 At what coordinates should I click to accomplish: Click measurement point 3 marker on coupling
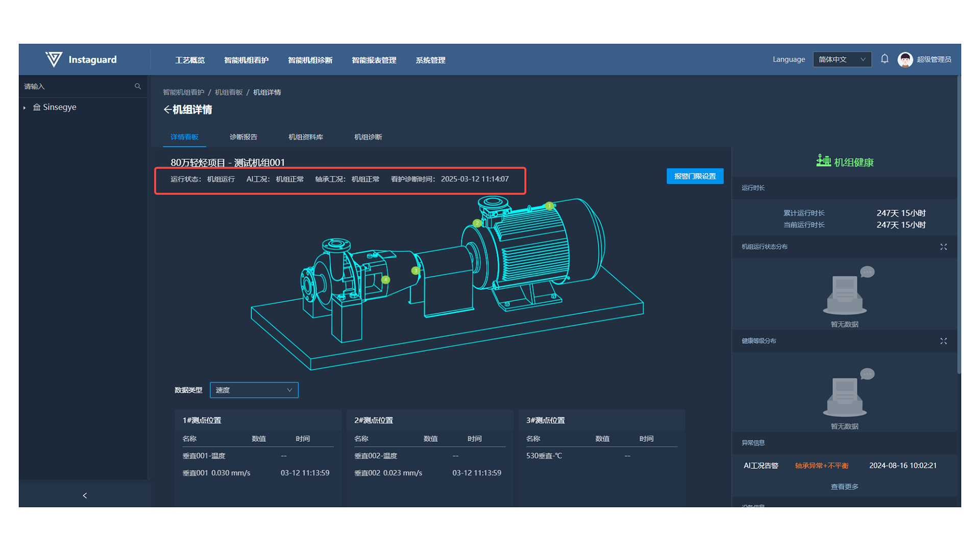coord(415,271)
